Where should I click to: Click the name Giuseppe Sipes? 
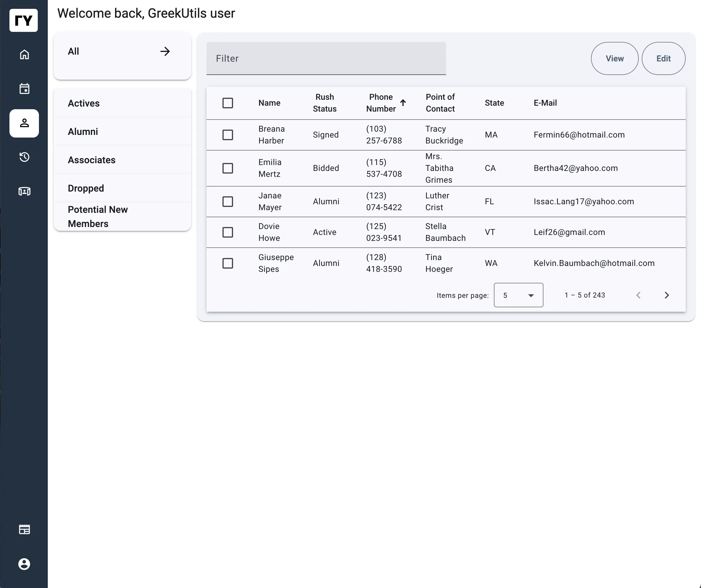pyautogui.click(x=276, y=263)
